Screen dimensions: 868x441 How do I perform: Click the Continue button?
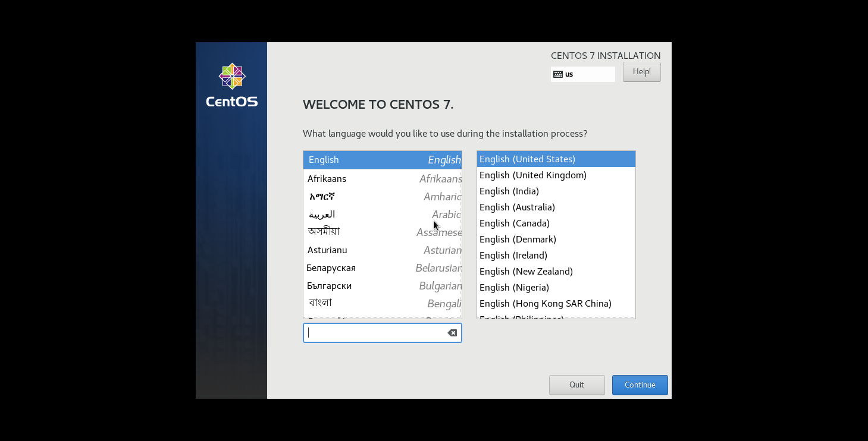click(x=640, y=385)
